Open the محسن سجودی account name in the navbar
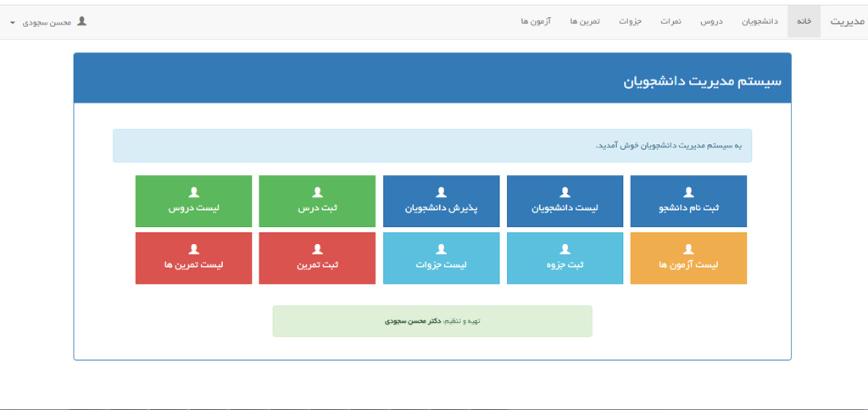The height and width of the screenshot is (410, 868). (x=47, y=23)
